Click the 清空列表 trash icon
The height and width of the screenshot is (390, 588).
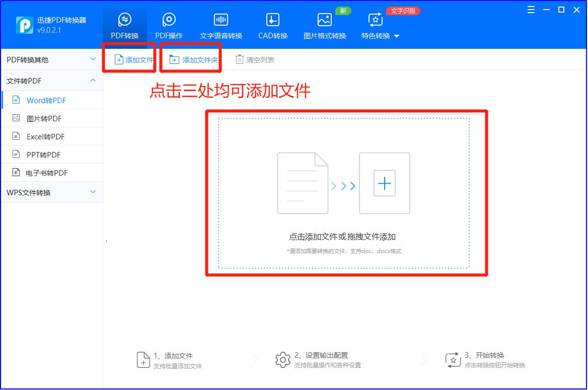[x=239, y=59]
